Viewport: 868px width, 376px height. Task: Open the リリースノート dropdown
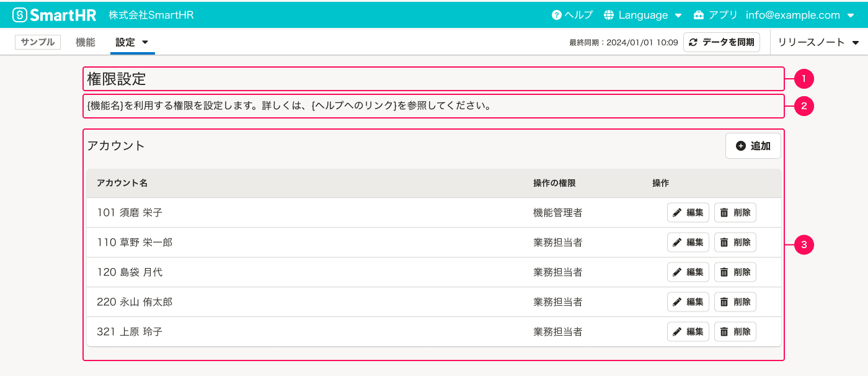(x=817, y=42)
